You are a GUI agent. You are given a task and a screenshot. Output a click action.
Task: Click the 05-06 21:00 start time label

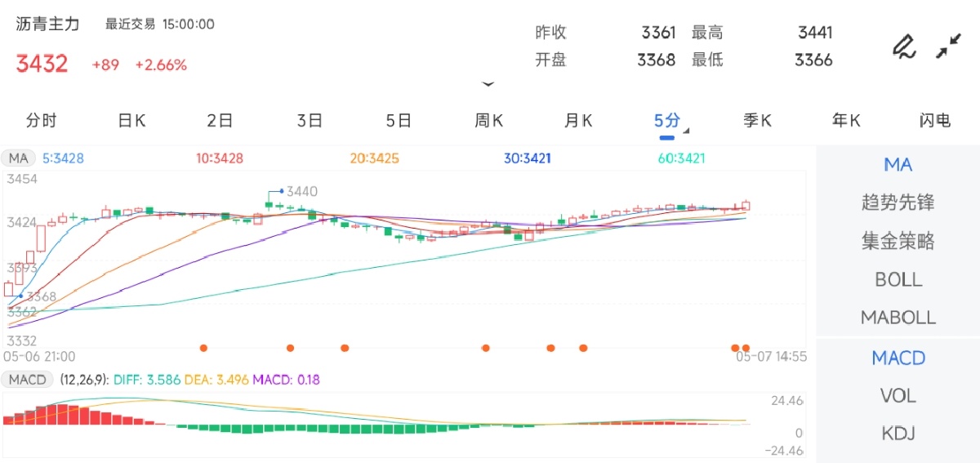[40, 357]
